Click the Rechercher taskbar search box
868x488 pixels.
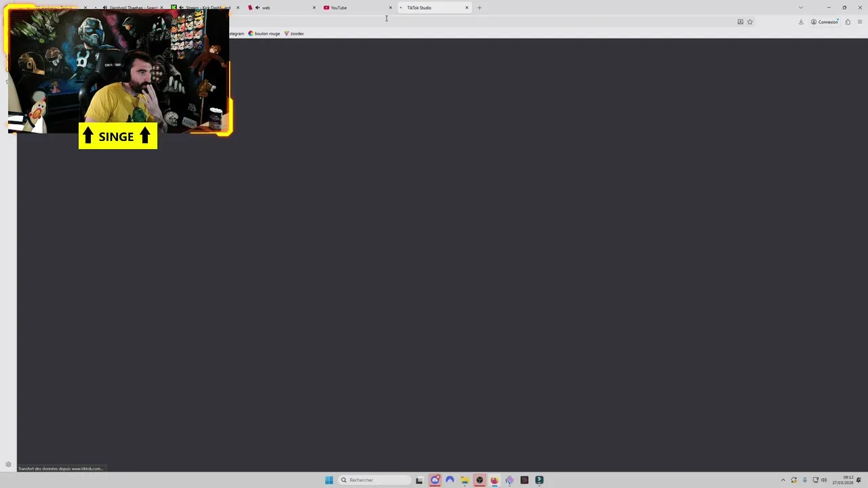tap(375, 480)
